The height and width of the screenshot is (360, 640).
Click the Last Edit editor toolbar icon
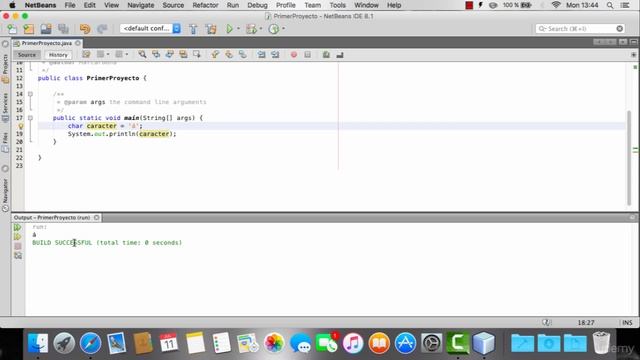(x=86, y=54)
